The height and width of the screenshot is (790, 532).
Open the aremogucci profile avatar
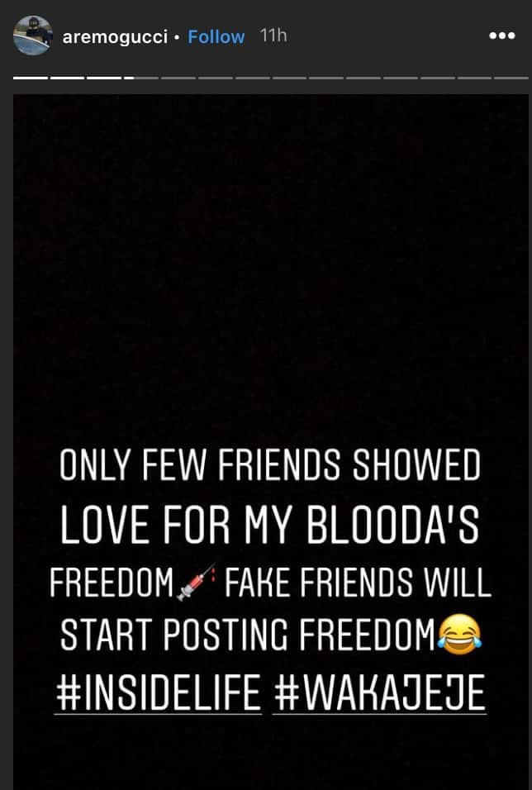33,36
